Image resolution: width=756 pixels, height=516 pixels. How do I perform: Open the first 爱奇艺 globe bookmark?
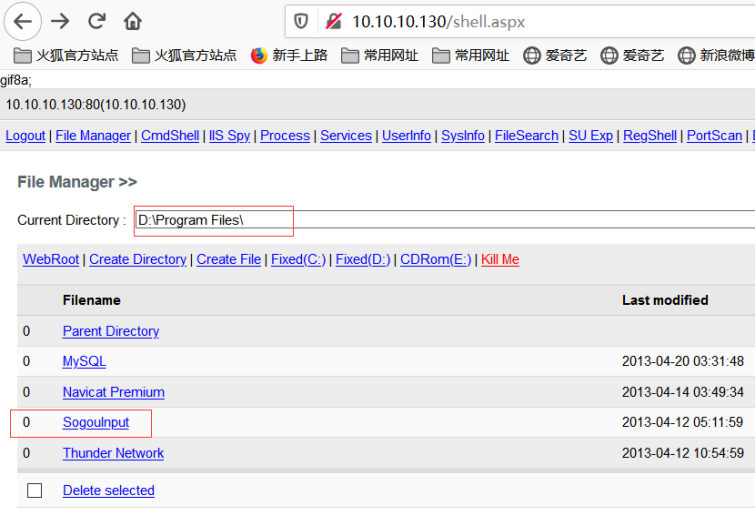[555, 55]
